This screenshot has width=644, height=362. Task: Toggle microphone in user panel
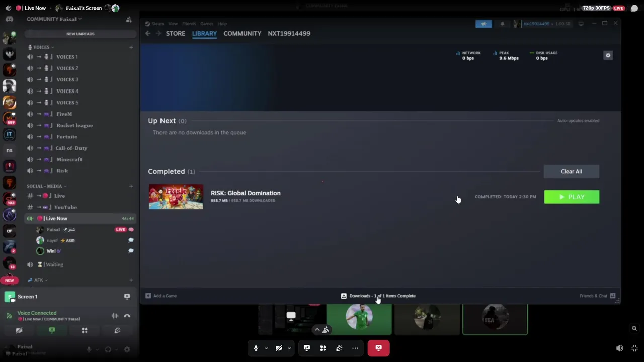pos(89,349)
